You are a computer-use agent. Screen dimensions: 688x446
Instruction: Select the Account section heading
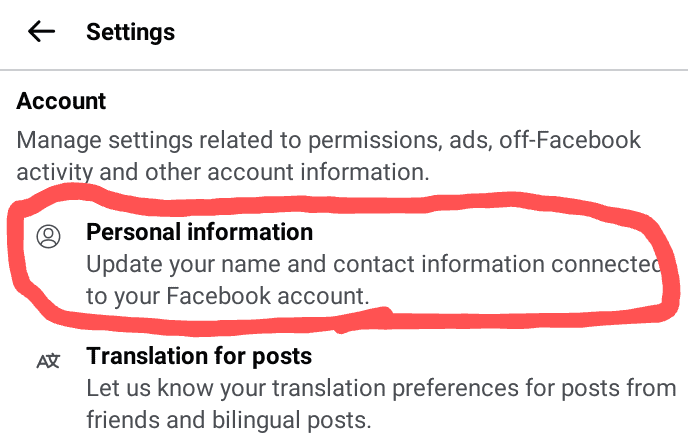[x=61, y=101]
